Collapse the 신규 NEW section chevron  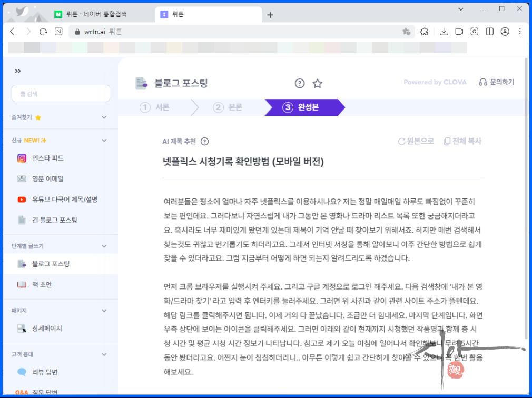104,141
